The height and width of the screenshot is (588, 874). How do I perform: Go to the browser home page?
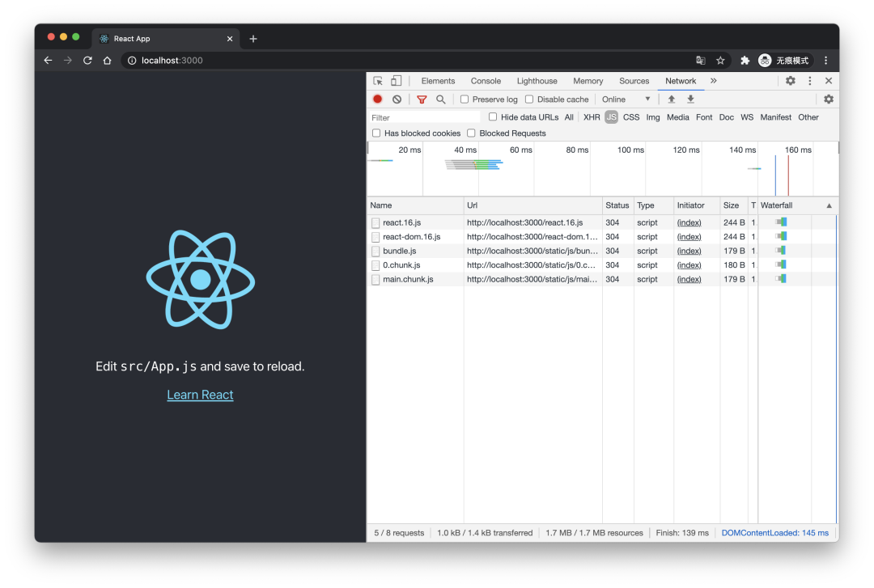click(x=107, y=60)
